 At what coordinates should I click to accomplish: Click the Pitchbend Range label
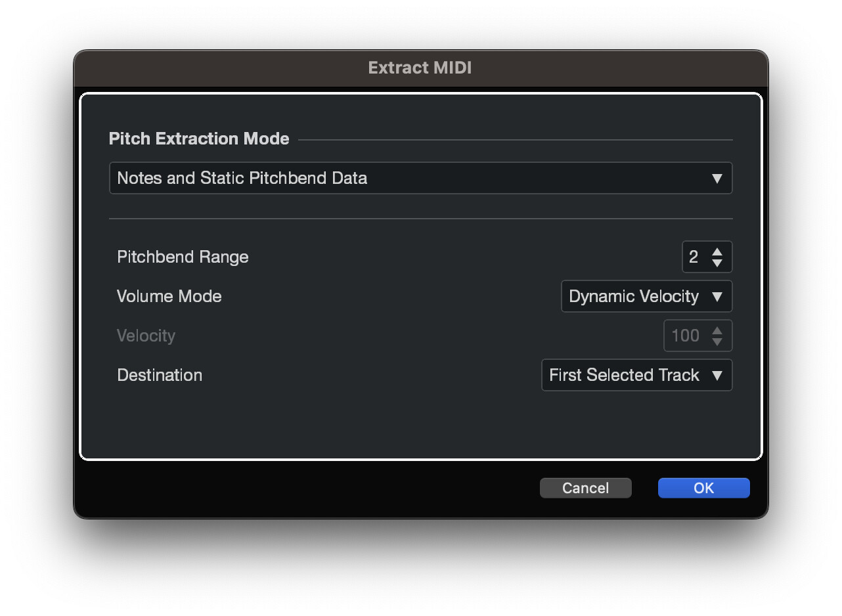pyautogui.click(x=183, y=257)
